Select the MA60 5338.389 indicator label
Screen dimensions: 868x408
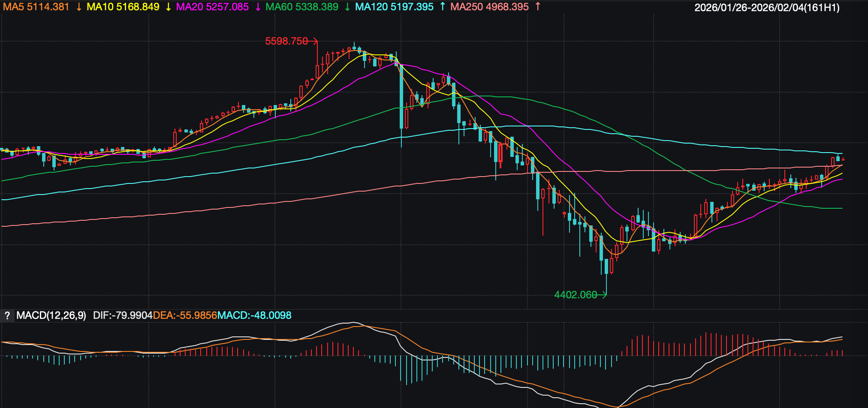tap(302, 7)
